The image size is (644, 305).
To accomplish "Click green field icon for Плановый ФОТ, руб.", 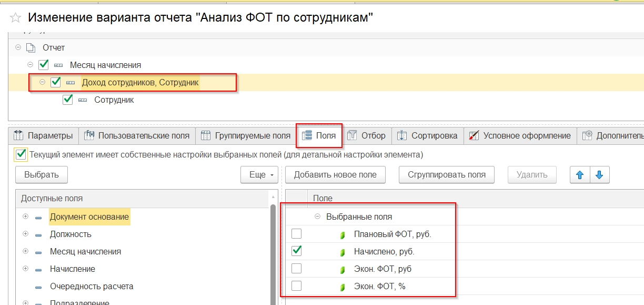I will point(343,234).
